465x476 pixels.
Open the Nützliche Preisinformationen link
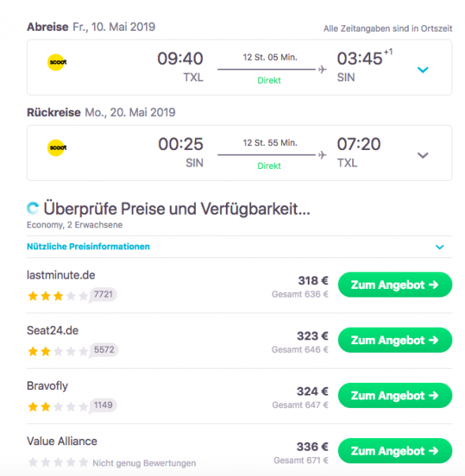[x=88, y=246]
